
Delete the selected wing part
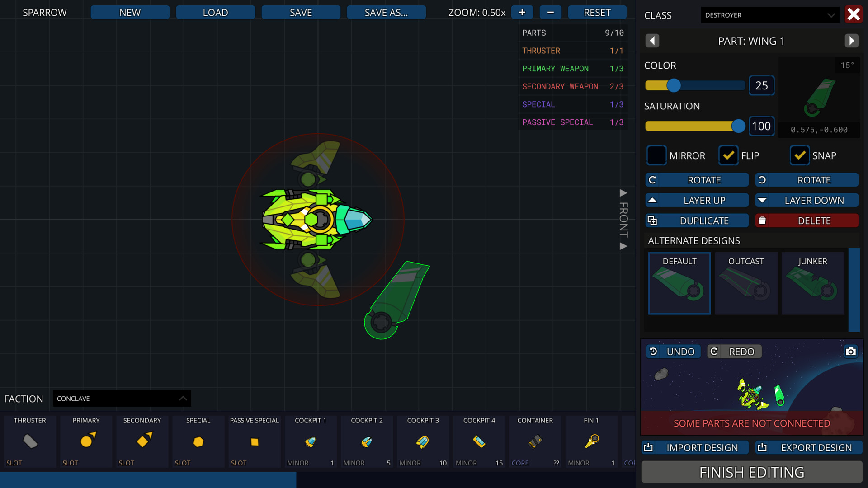coord(807,221)
